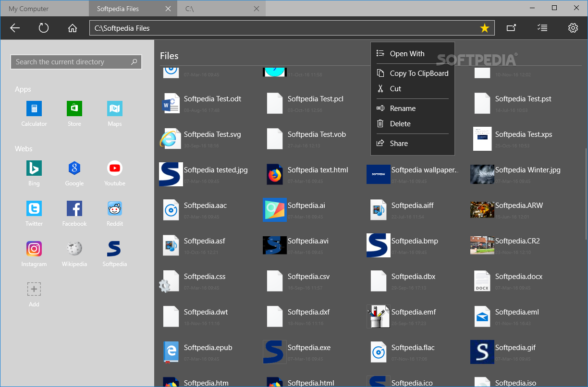The image size is (588, 387).
Task: Choose Copy To ClipBoard in context menu
Action: (x=412, y=73)
